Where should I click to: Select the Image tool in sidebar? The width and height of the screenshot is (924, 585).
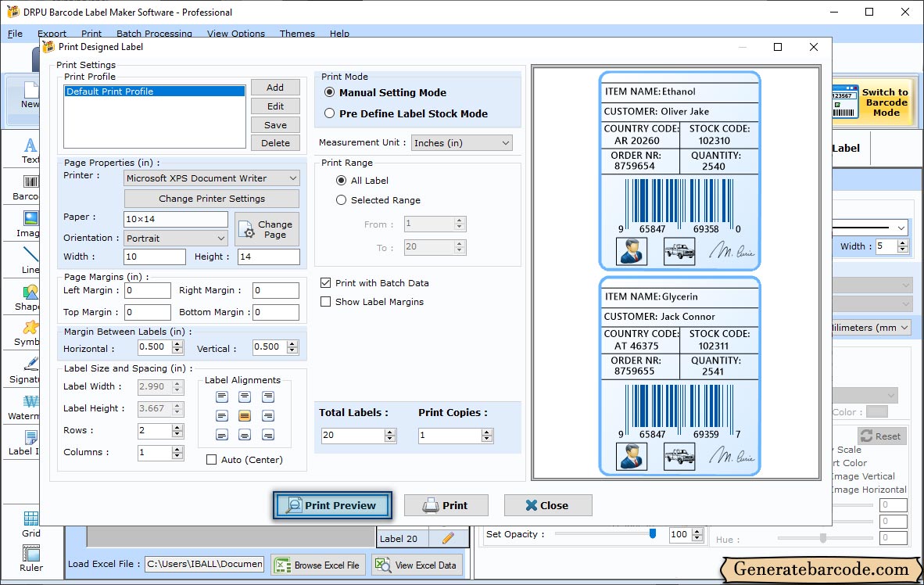pyautogui.click(x=28, y=224)
